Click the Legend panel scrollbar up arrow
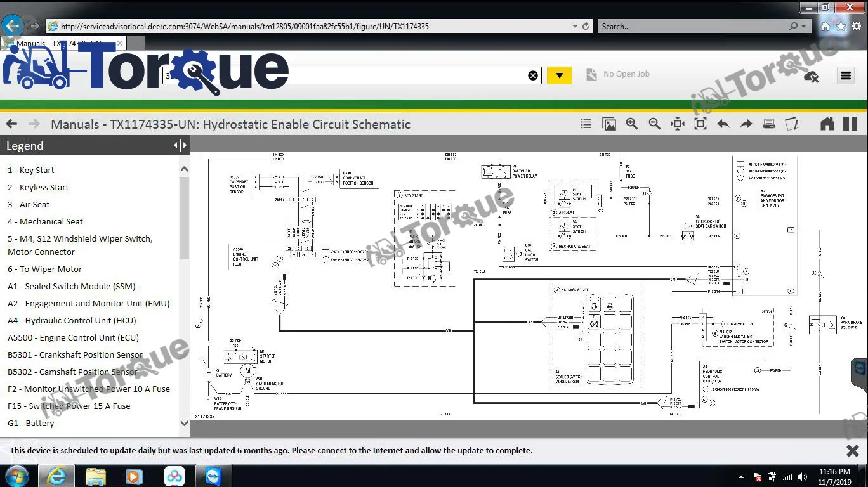Screen dimensions: 868x487 (185, 169)
